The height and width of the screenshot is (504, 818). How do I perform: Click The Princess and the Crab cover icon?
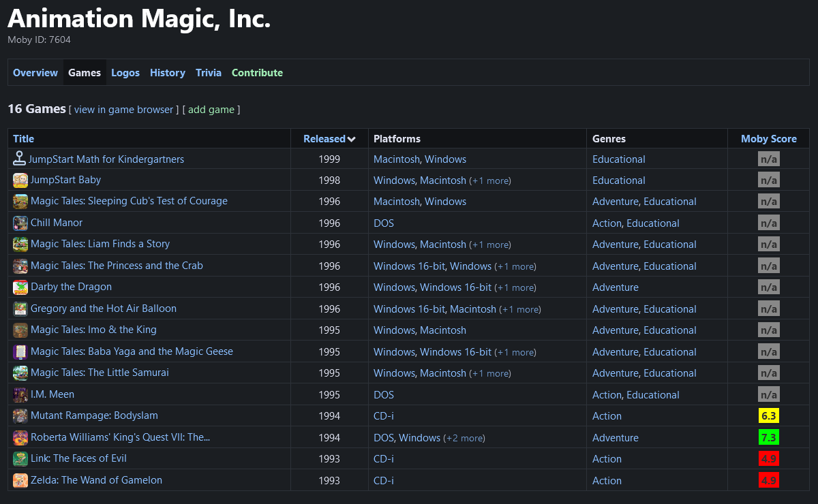pyautogui.click(x=20, y=266)
